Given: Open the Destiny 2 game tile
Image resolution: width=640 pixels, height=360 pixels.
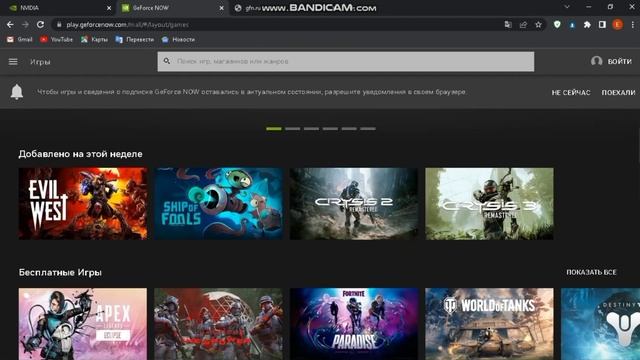Looking at the screenshot, I should coord(600,324).
